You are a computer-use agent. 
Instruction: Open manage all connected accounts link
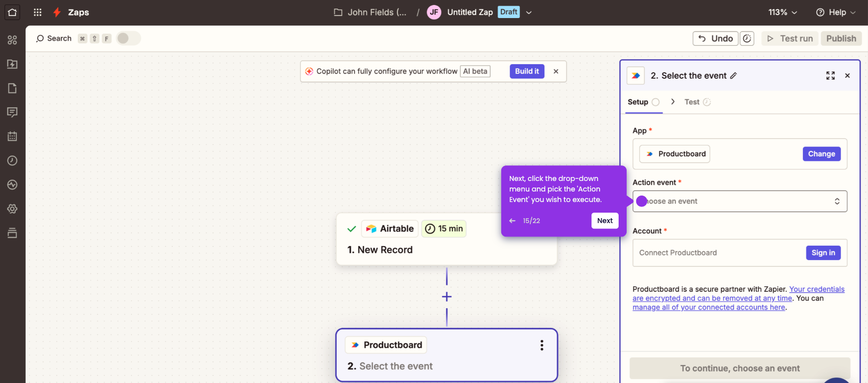[x=709, y=307]
